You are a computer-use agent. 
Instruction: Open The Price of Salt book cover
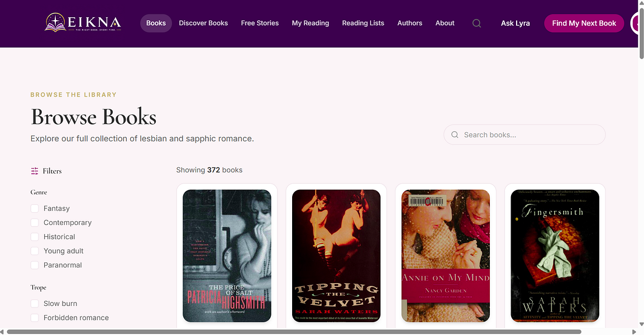coord(227,256)
